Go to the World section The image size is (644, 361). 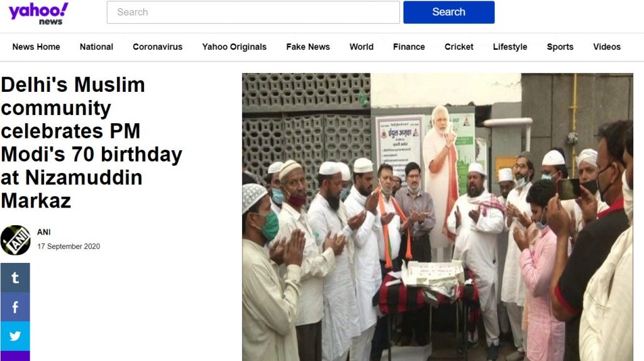[362, 47]
